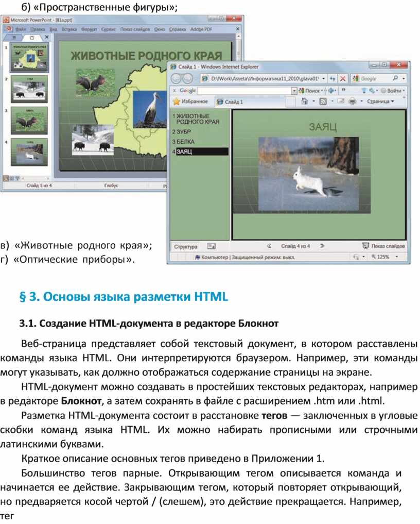Image resolution: width=420 pixels, height=524 pixels.
Task: Select slide 1 thumbnail in PowerPoint
Action: [29, 57]
